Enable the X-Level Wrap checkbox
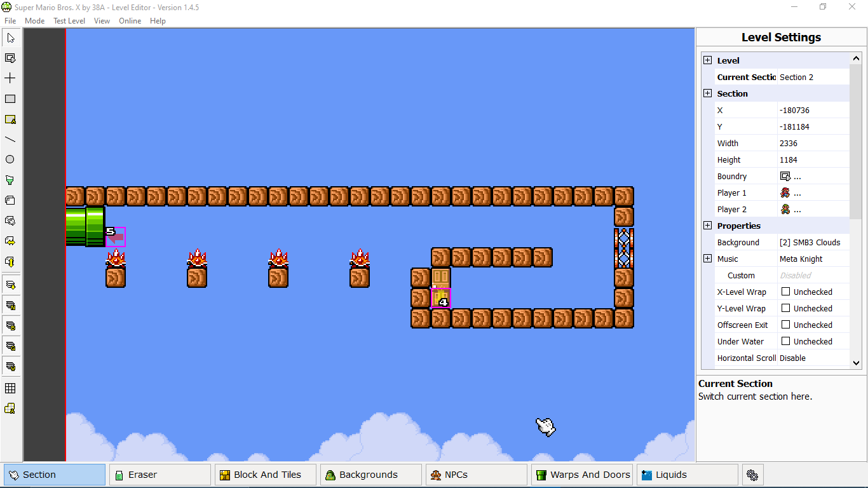 [786, 292]
